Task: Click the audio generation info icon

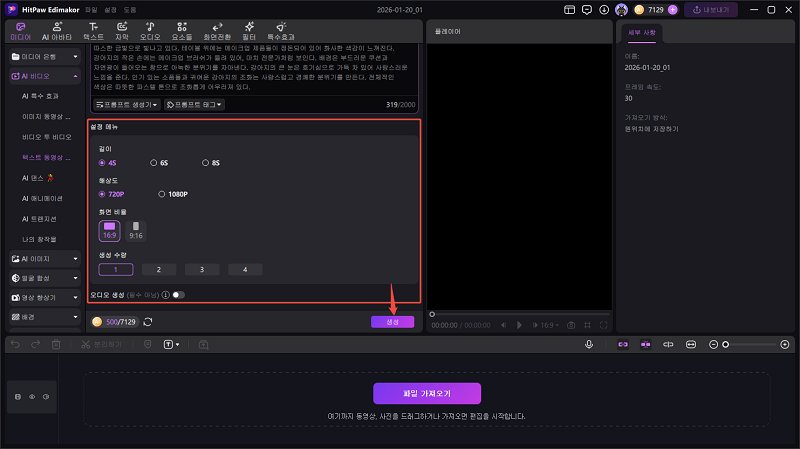Action: [165, 295]
